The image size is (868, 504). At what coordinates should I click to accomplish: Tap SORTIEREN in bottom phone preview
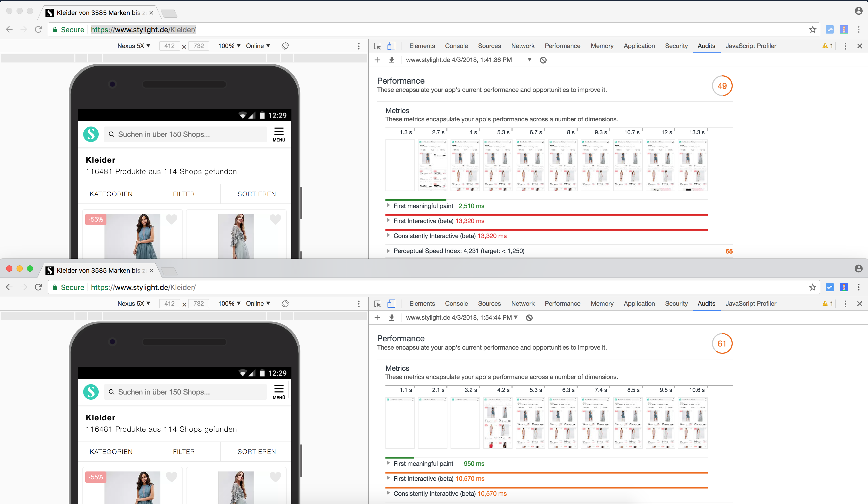[257, 452]
